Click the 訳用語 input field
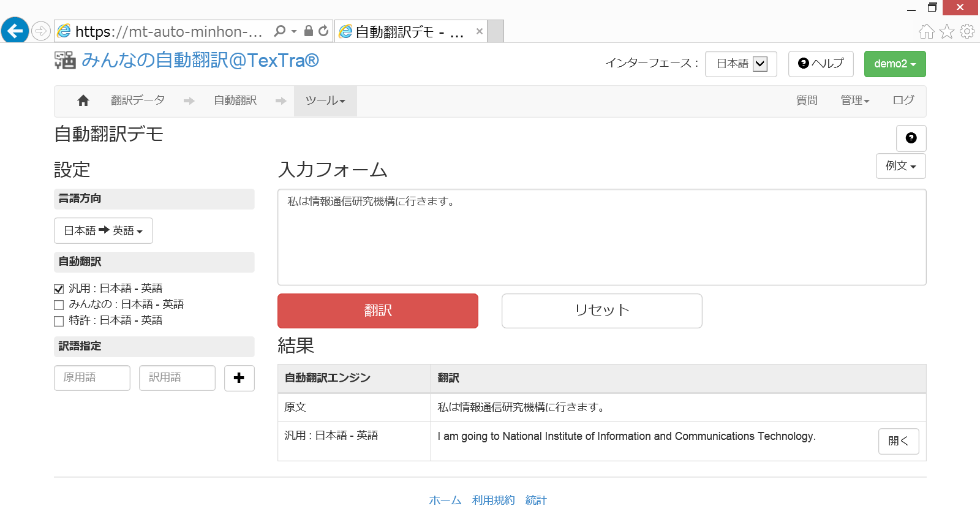This screenshot has height=522, width=980. [177, 378]
